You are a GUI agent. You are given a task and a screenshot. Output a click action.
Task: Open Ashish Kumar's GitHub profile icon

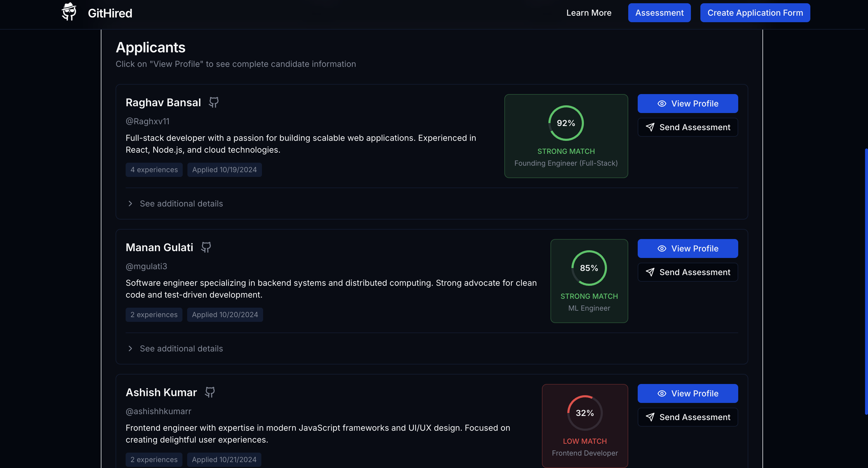tap(210, 392)
